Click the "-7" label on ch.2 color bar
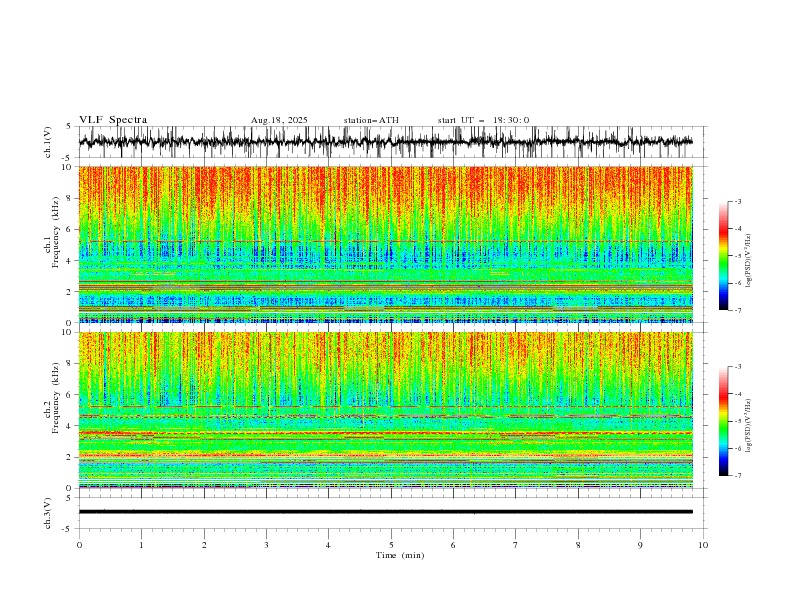This screenshot has width=792, height=612. (x=738, y=475)
